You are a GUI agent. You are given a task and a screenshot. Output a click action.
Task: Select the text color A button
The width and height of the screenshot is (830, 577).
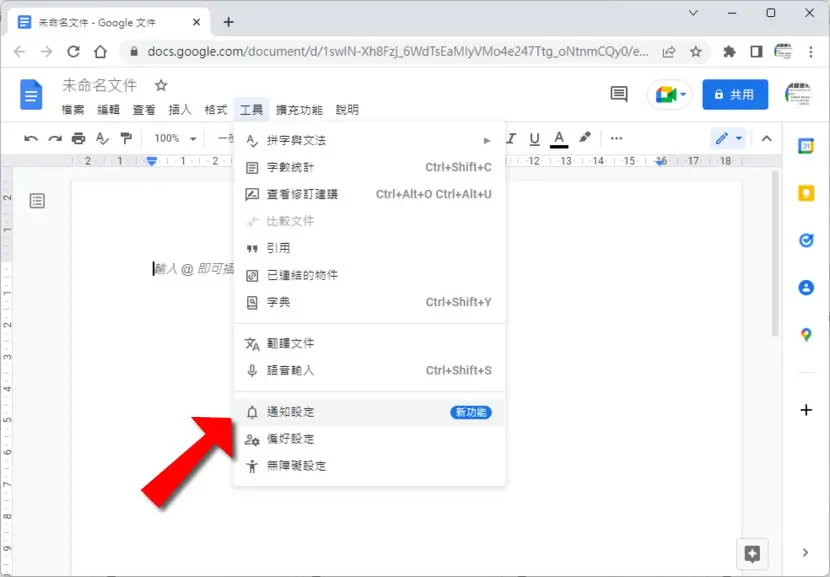pyautogui.click(x=558, y=139)
